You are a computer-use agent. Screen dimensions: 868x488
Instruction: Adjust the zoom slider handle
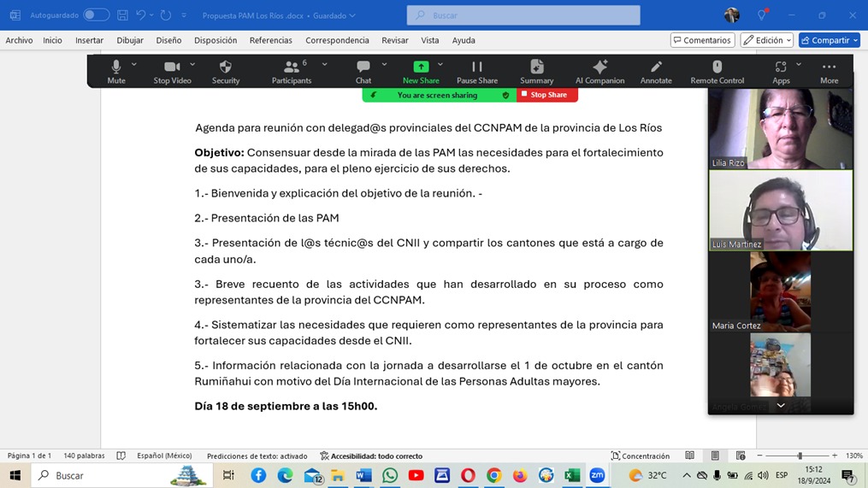point(800,456)
